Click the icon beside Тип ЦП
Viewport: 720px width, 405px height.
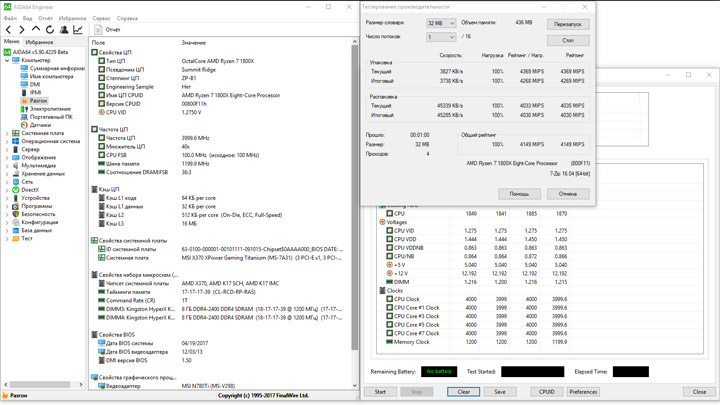[101, 61]
